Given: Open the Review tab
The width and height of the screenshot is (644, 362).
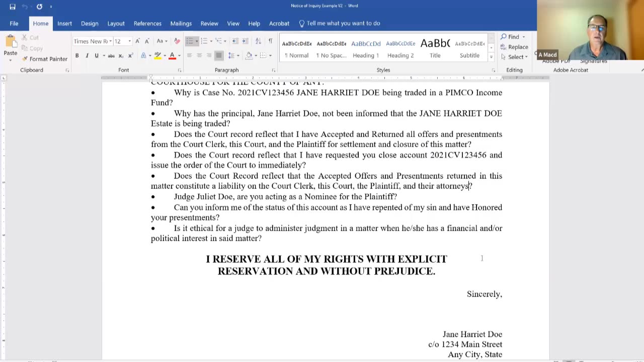Looking at the screenshot, I should (209, 23).
